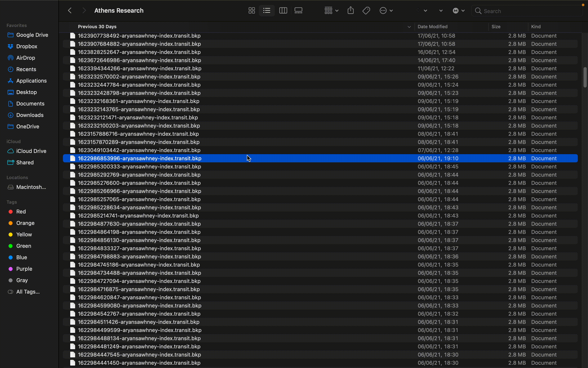Select the Gray tag
The width and height of the screenshot is (588, 368).
click(18, 280)
